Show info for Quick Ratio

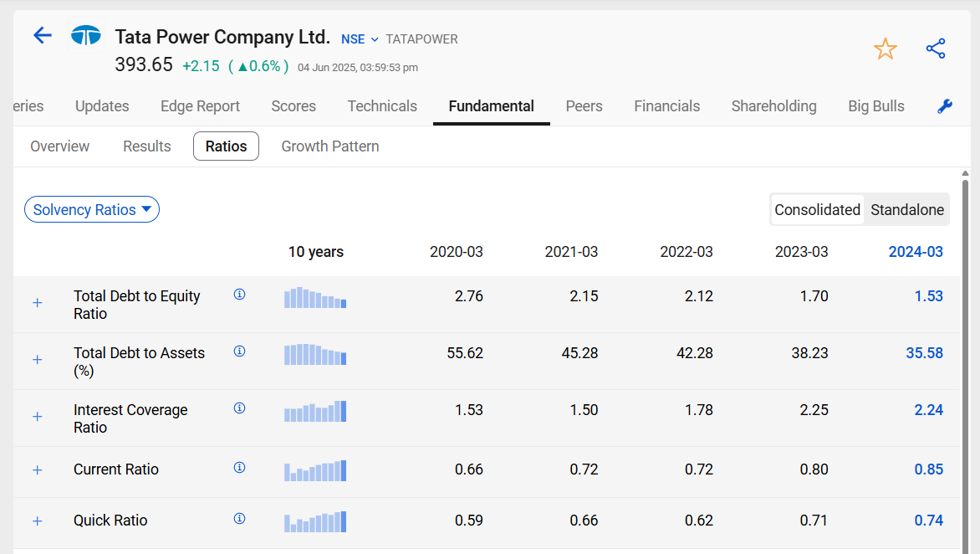(239, 518)
